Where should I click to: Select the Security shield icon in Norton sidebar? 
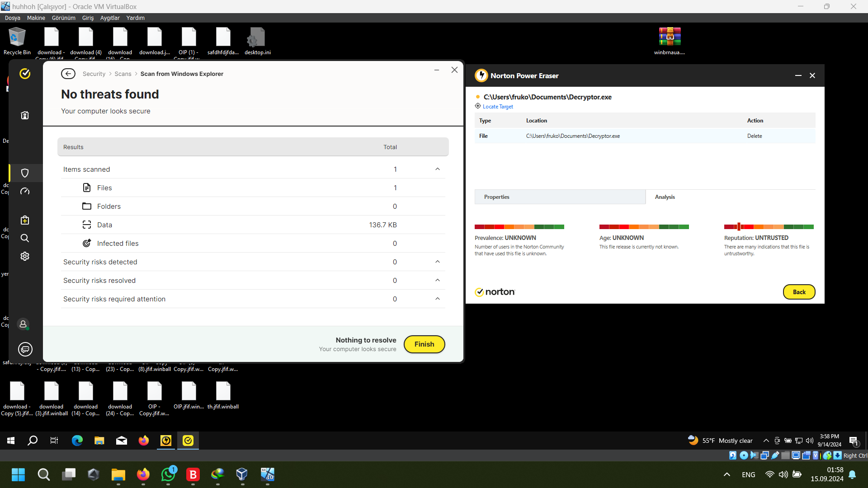(x=25, y=173)
